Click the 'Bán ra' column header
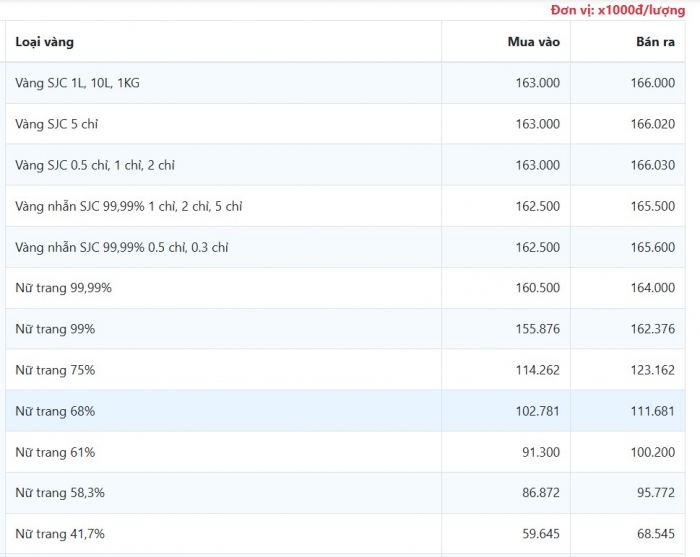This screenshot has height=557, width=700. click(655, 42)
